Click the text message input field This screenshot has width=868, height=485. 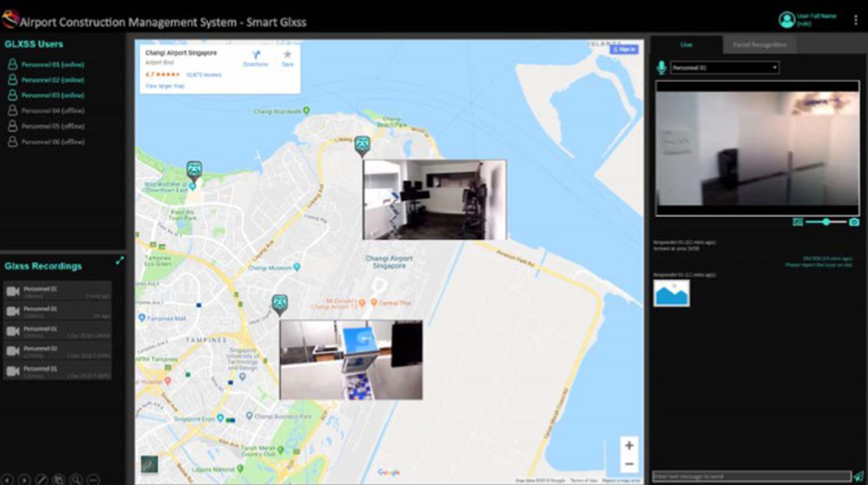(752, 476)
